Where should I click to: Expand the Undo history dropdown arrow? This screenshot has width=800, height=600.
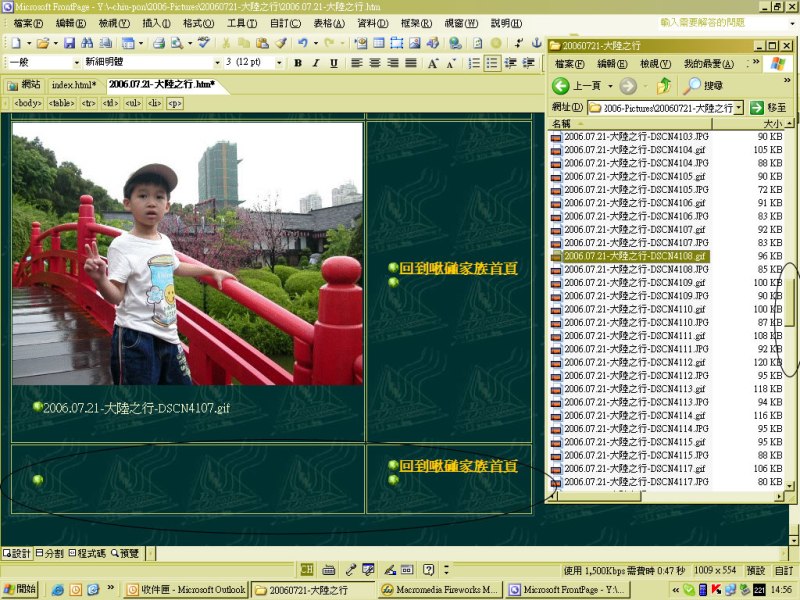(x=315, y=43)
